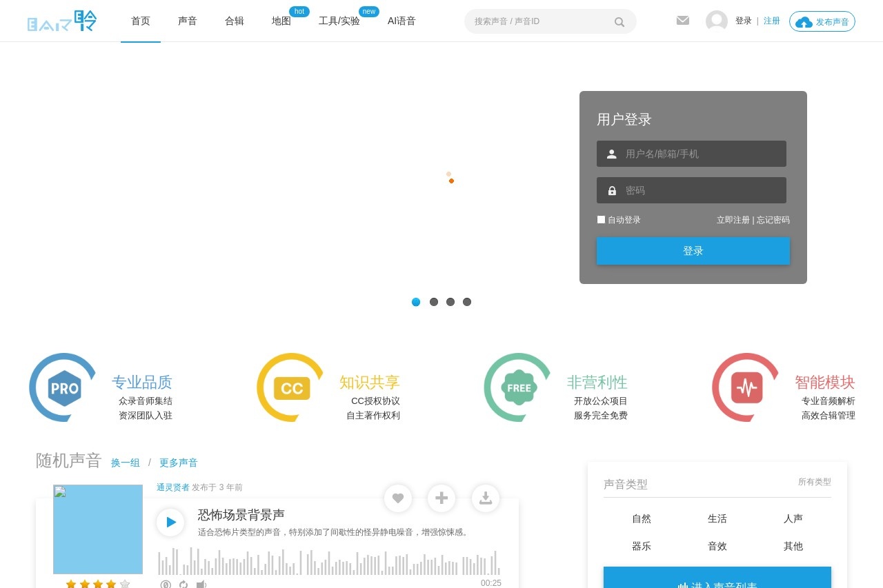Image resolution: width=883 pixels, height=588 pixels.
Task: Open 立即注册 registration link
Action: (x=733, y=220)
